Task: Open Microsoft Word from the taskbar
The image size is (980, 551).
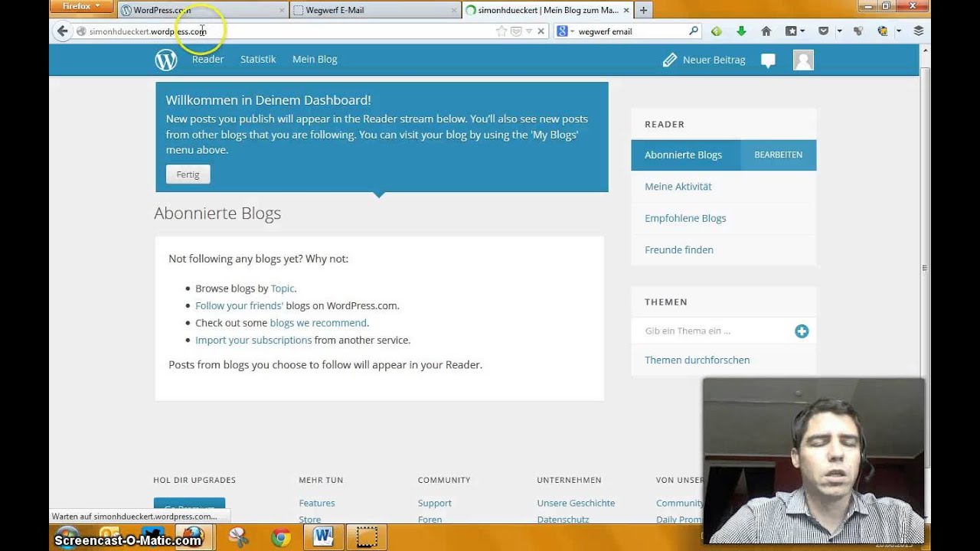Action: tap(324, 537)
